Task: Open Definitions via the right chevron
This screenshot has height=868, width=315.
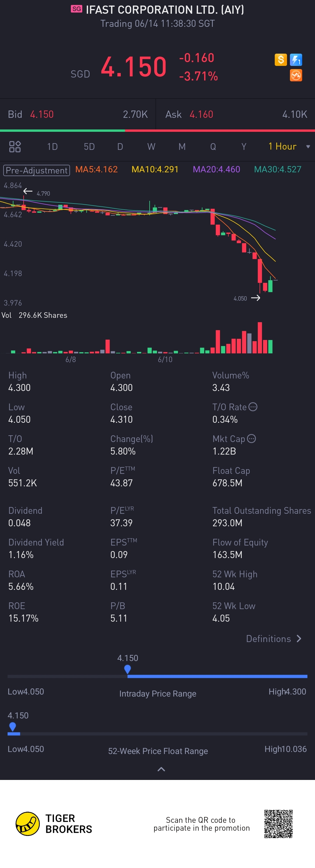Action: [299, 639]
